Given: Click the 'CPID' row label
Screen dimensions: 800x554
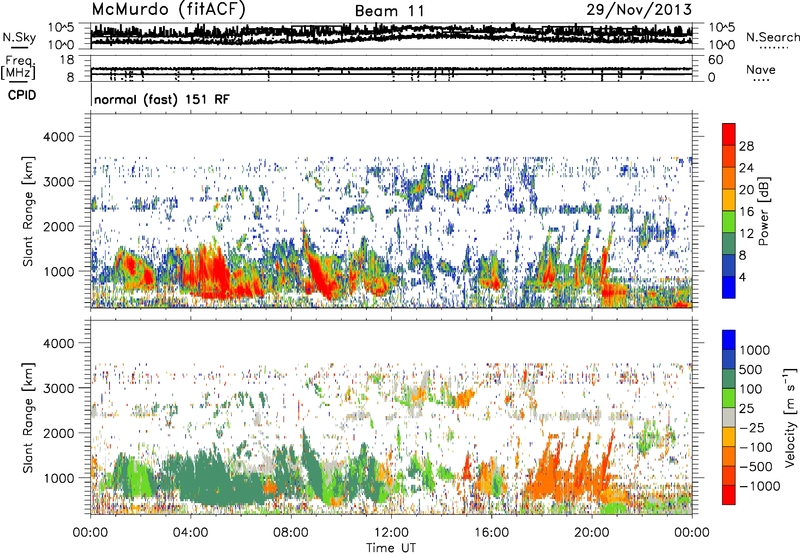Looking at the screenshot, I should click(x=22, y=95).
